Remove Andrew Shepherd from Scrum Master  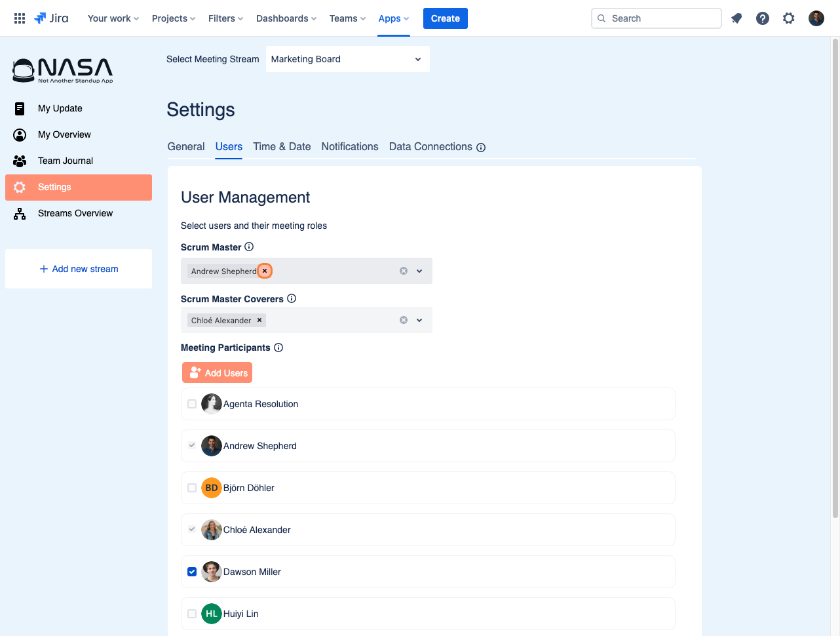pos(265,271)
